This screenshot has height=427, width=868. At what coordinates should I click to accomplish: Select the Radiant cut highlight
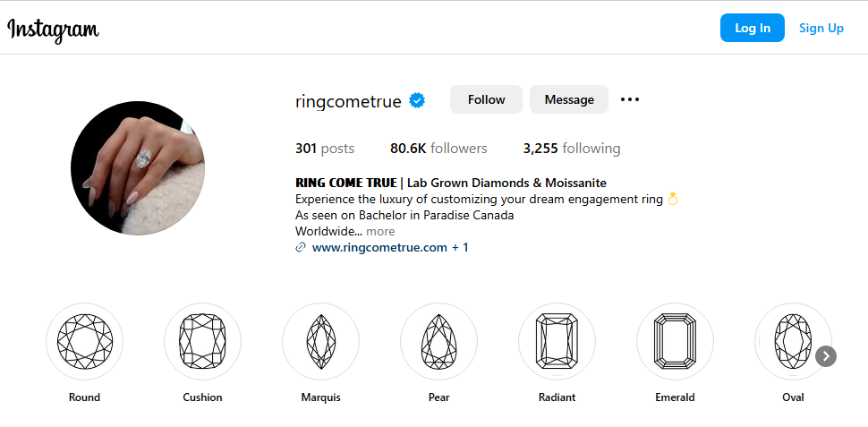click(557, 342)
